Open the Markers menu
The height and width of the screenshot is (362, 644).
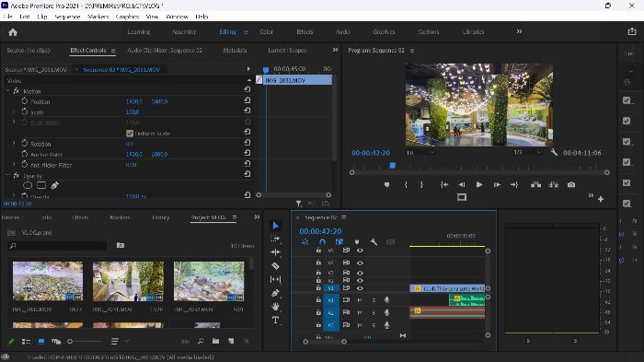click(x=98, y=17)
